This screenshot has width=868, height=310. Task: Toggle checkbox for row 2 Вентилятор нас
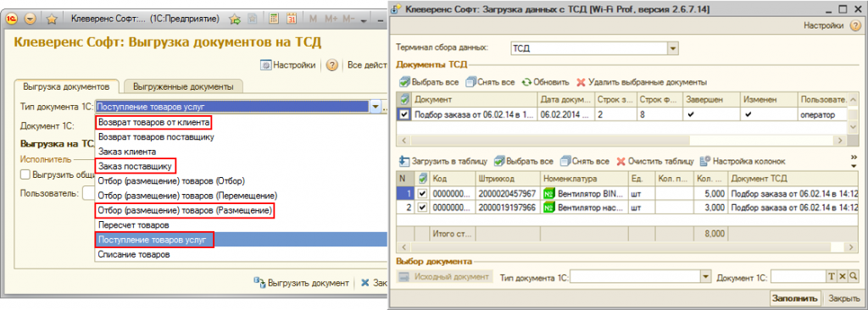coord(422,208)
